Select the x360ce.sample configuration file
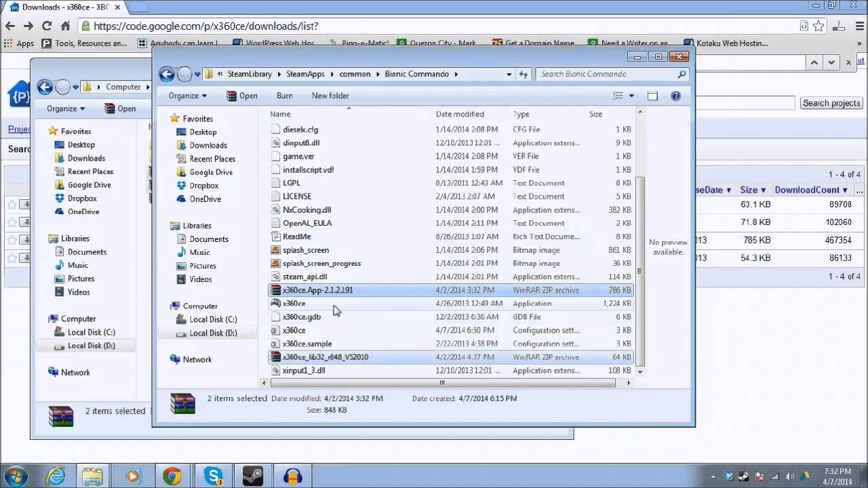 click(x=307, y=344)
